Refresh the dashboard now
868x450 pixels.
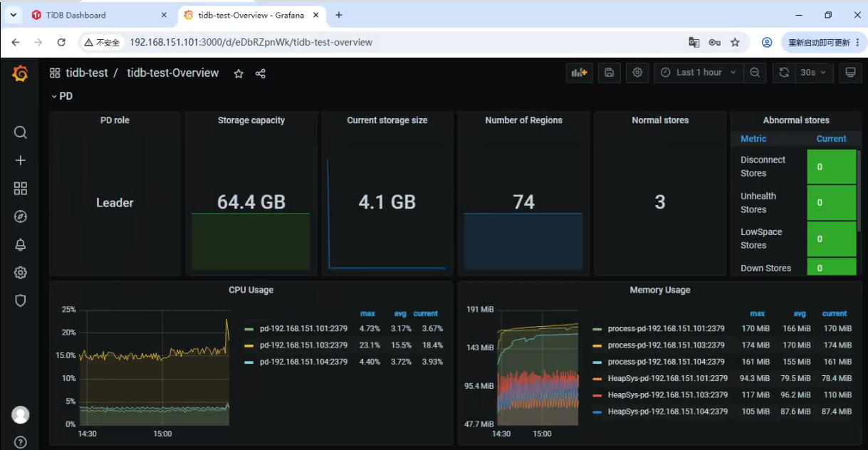(x=784, y=73)
